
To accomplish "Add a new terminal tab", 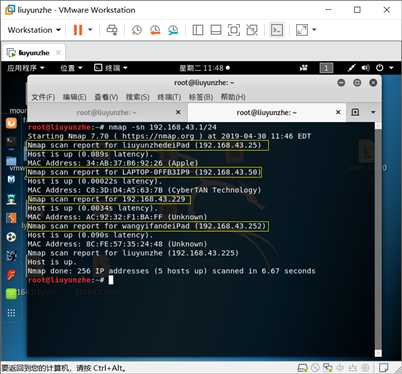I will [x=355, y=112].
